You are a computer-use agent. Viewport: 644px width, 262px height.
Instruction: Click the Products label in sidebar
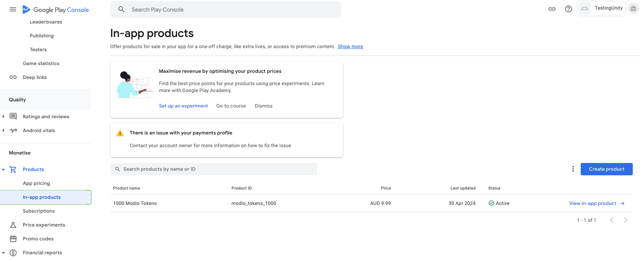(x=33, y=169)
